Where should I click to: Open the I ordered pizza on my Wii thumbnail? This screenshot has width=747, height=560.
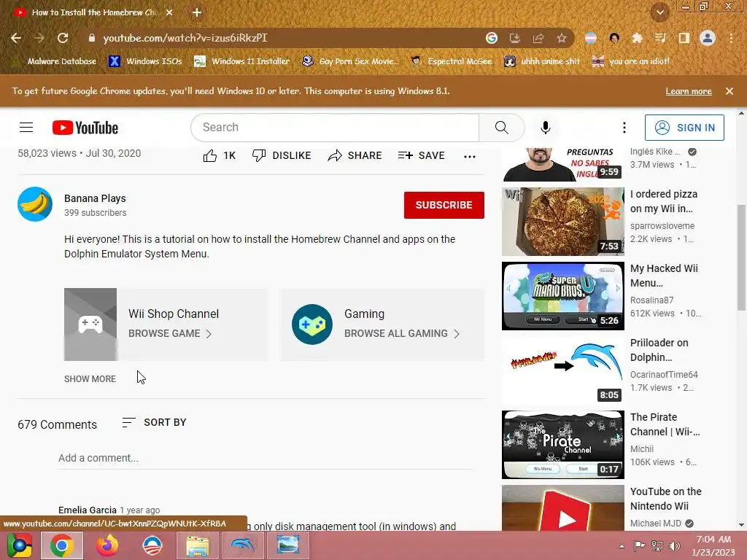(x=563, y=222)
